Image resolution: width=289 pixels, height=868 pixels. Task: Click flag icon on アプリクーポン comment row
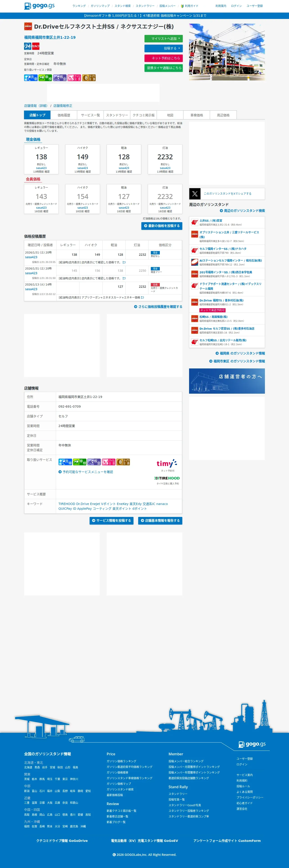pos(142,297)
